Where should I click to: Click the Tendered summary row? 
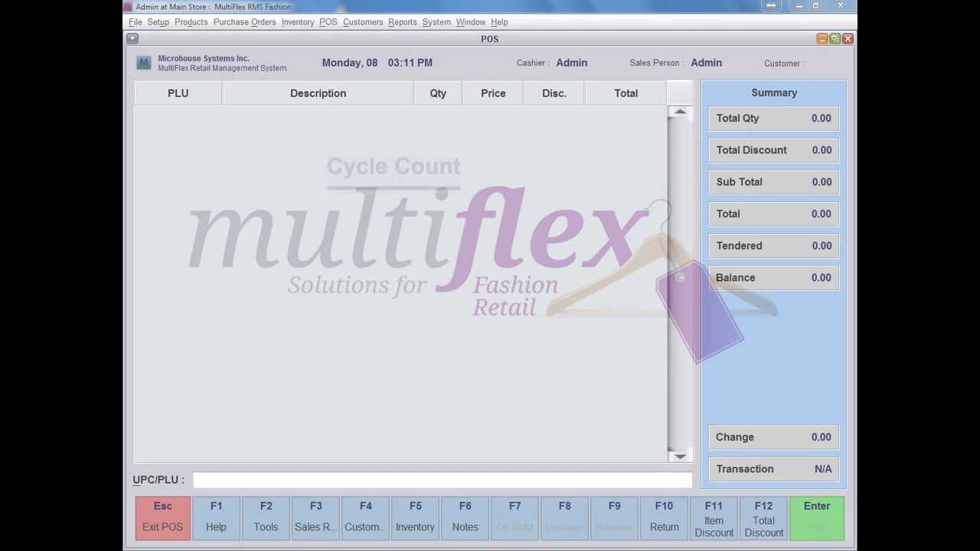point(774,246)
